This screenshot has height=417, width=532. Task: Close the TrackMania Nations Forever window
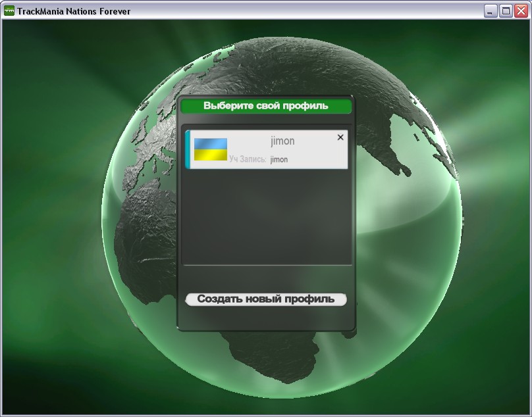[x=520, y=11]
